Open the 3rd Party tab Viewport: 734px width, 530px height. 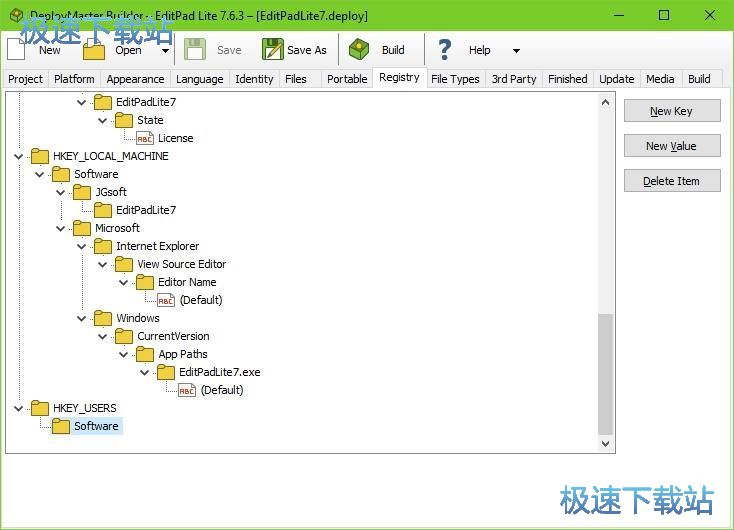(514, 79)
